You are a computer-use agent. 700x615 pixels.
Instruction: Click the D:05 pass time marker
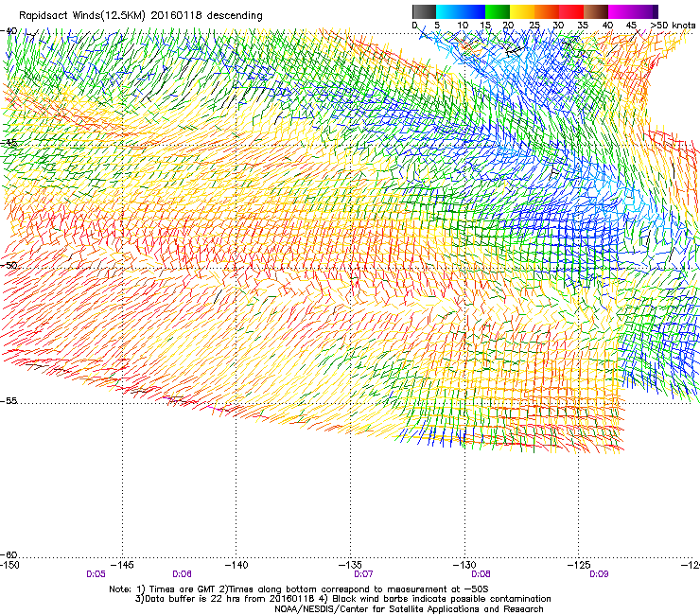click(96, 574)
